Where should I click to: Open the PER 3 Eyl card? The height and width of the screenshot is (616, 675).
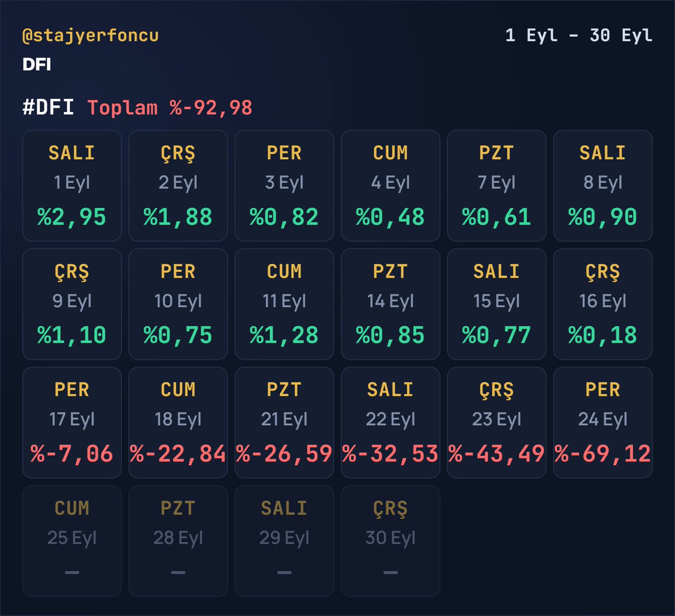tap(284, 186)
